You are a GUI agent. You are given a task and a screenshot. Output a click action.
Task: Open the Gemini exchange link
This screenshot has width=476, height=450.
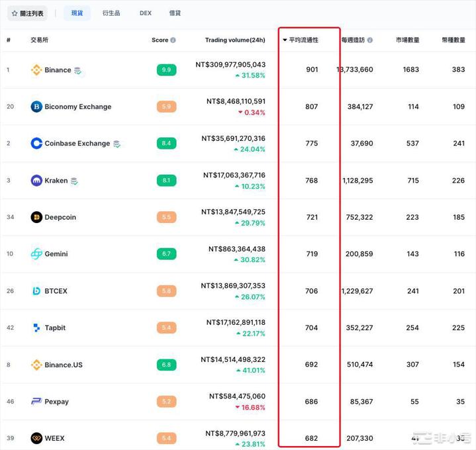tap(56, 253)
